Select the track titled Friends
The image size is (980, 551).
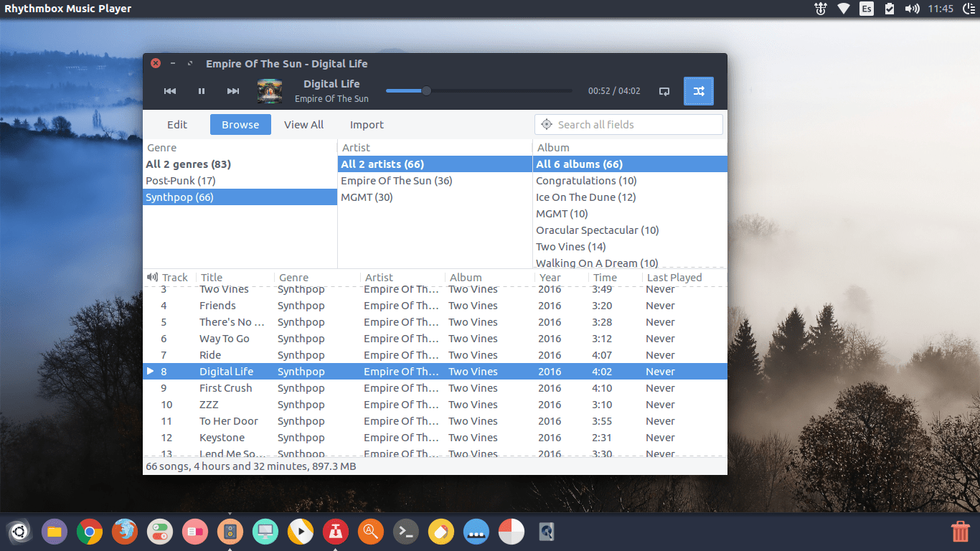435,306
